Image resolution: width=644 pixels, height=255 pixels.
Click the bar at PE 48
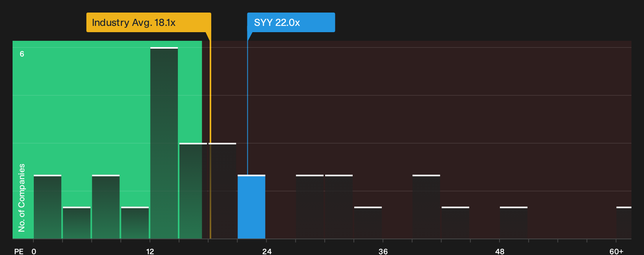coord(514,223)
